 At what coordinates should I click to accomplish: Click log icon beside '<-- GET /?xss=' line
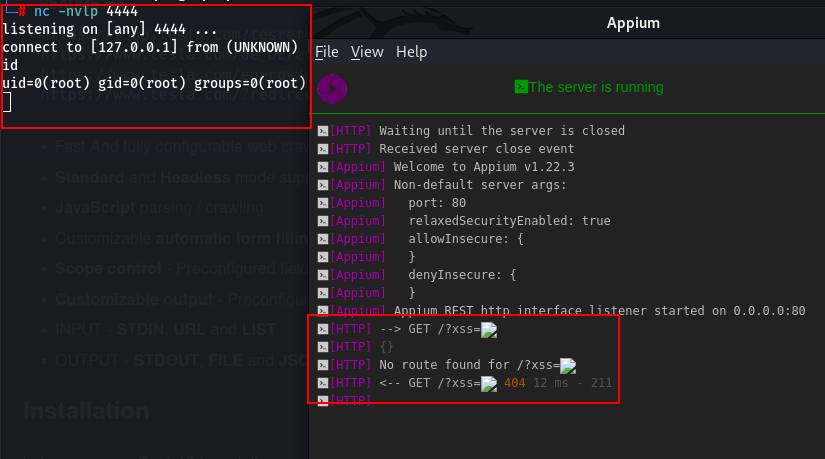(x=323, y=383)
